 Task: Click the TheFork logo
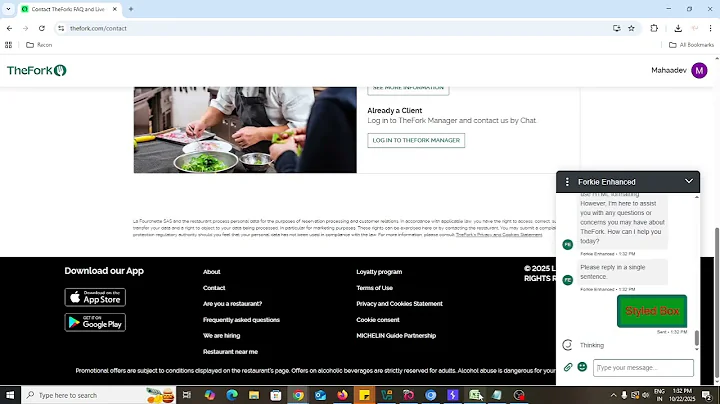37,70
